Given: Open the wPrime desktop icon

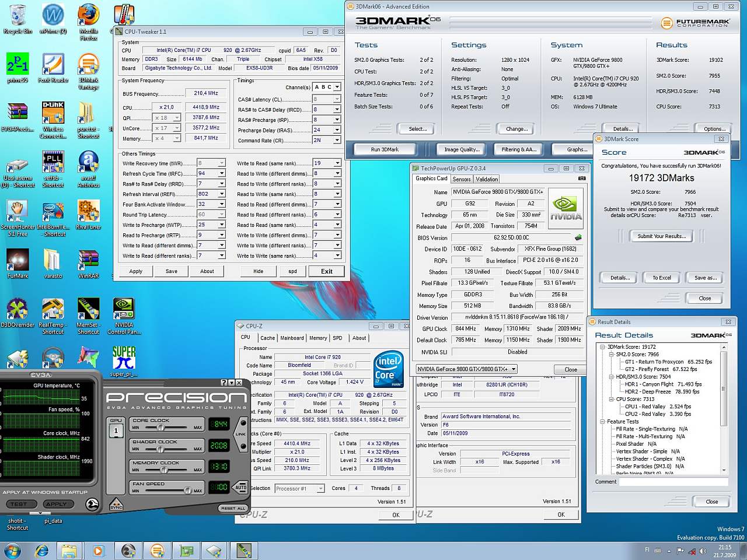Looking at the screenshot, I should pos(53,19).
